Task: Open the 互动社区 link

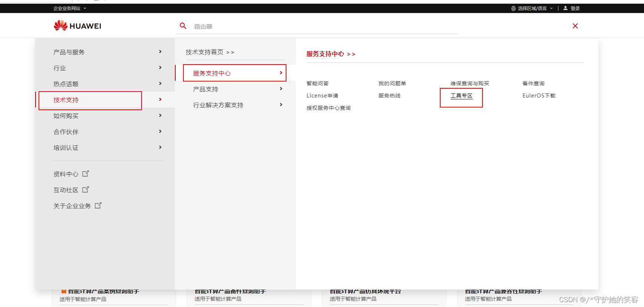Action: [x=66, y=190]
